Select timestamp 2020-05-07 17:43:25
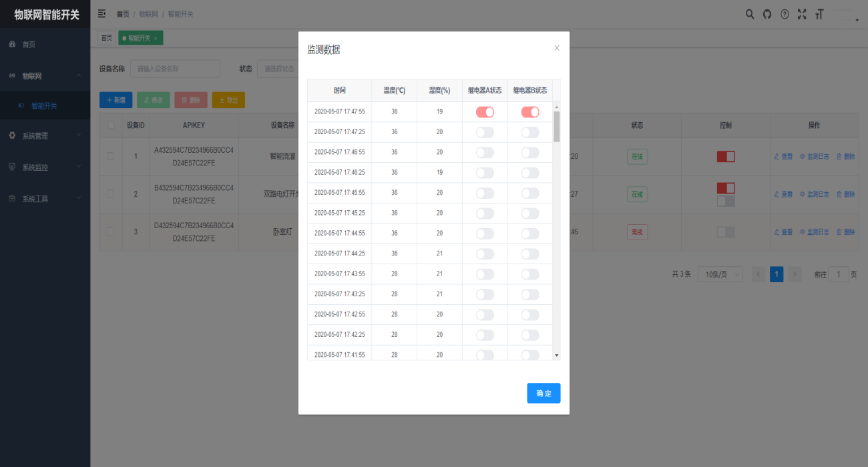This screenshot has width=868, height=467. point(340,294)
